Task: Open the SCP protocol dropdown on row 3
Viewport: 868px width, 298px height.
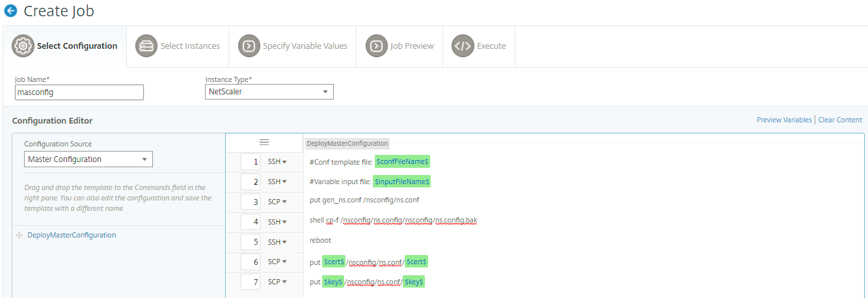Action: coord(277,202)
